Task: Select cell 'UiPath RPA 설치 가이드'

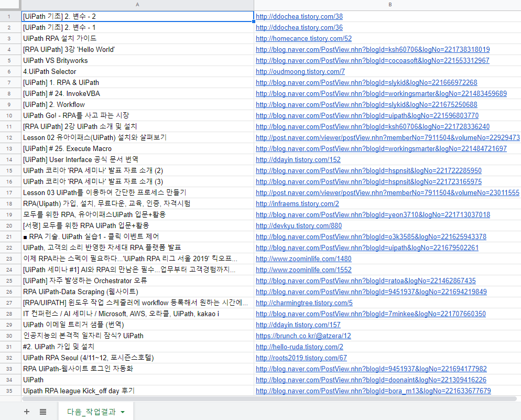Action: (137, 39)
